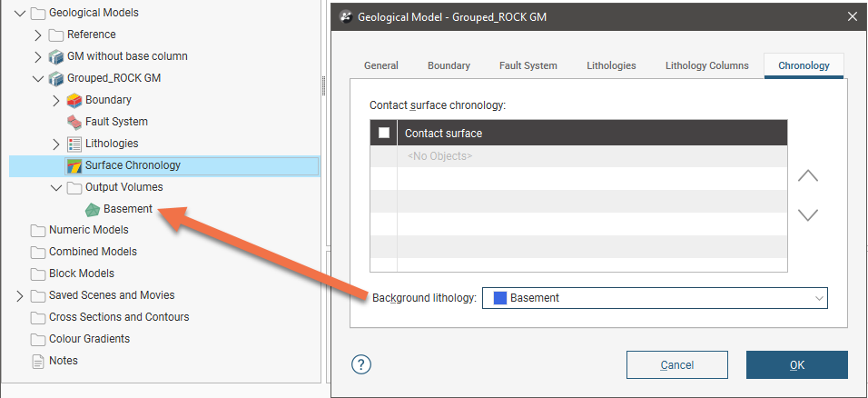Click the Surface Chronology icon

point(74,165)
